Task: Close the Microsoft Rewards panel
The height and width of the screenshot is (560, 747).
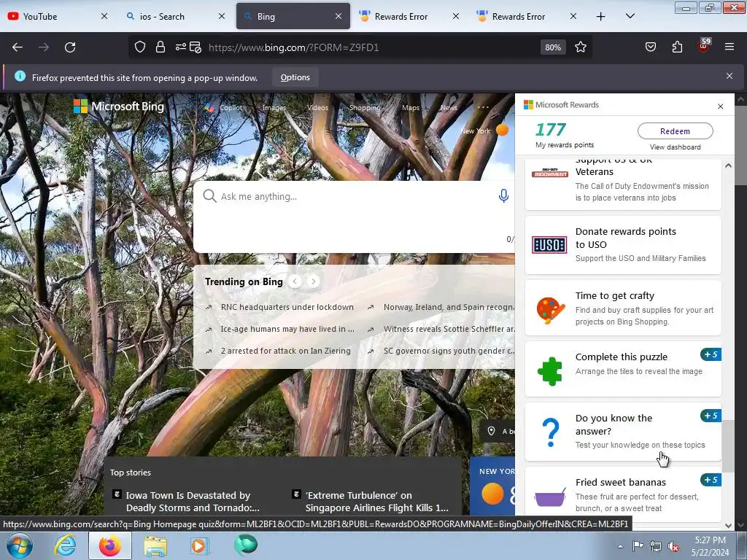Action: (720, 106)
